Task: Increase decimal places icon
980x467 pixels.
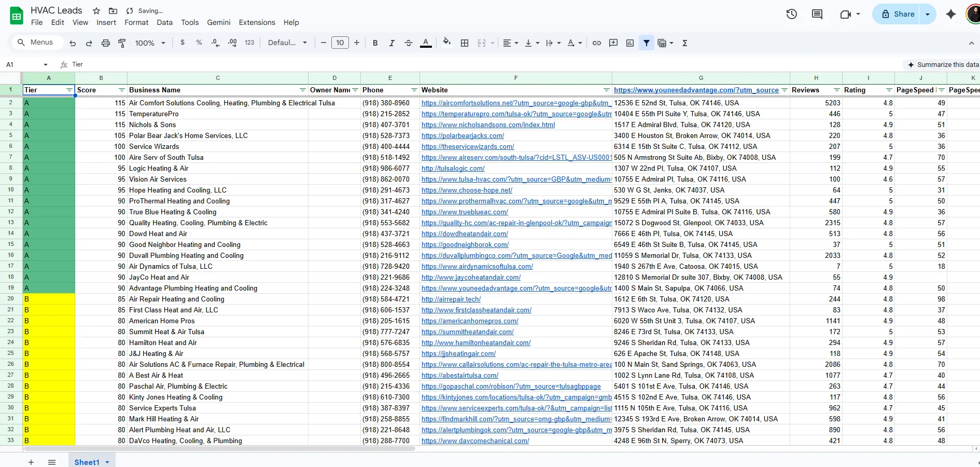Action: click(232, 43)
